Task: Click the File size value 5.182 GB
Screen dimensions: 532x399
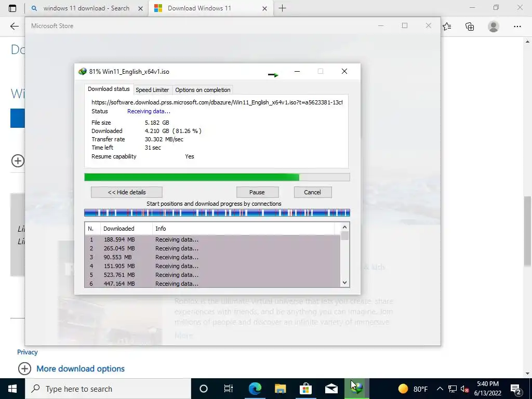Action: coord(157,123)
